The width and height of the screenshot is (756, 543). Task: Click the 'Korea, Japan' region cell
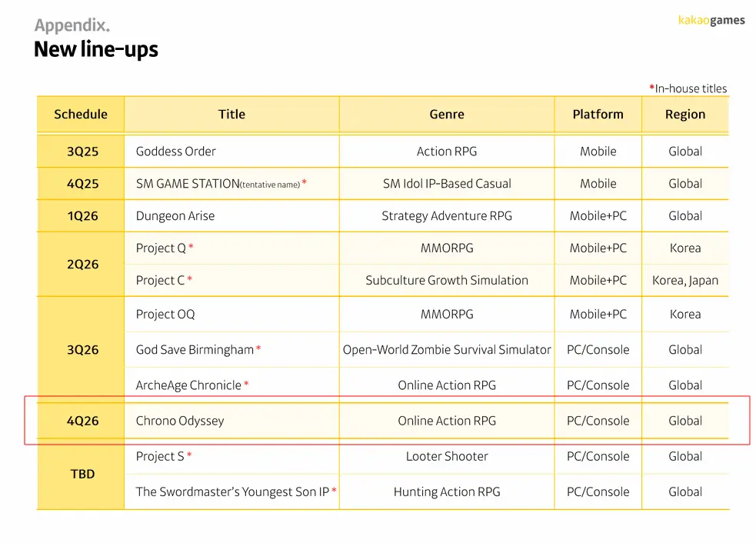point(685,281)
